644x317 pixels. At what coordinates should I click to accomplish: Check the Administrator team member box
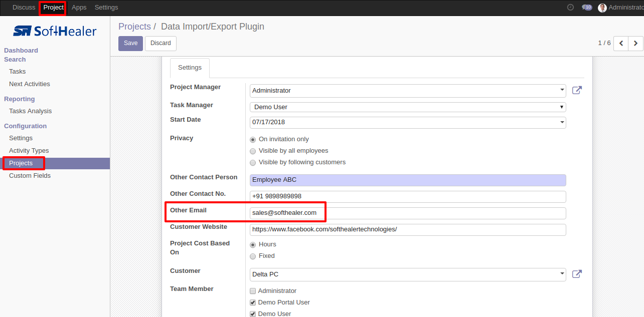coord(253,291)
